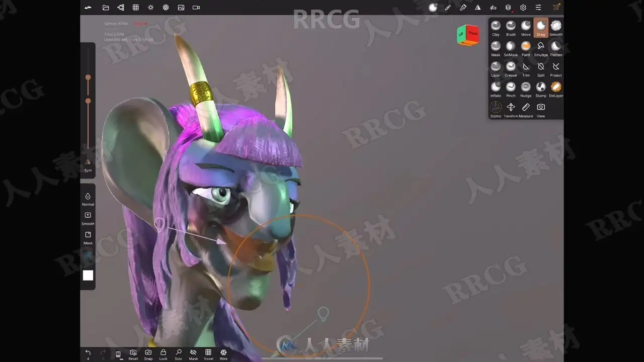This screenshot has width=644, height=362.
Task: Select the Project tool
Action: 556,69
